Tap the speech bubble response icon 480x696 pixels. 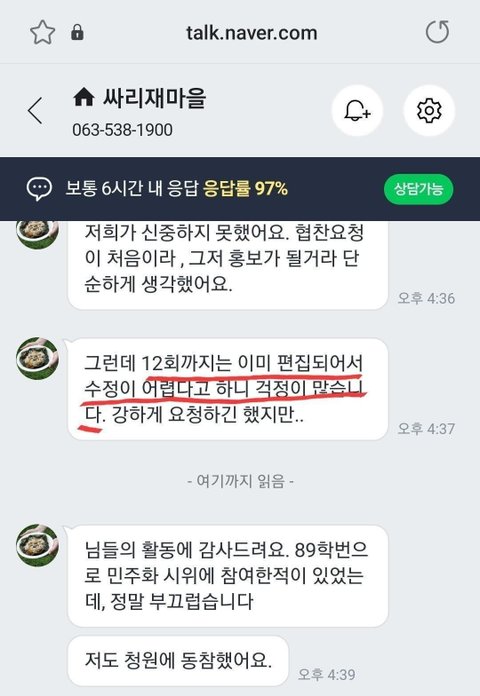[39, 189]
